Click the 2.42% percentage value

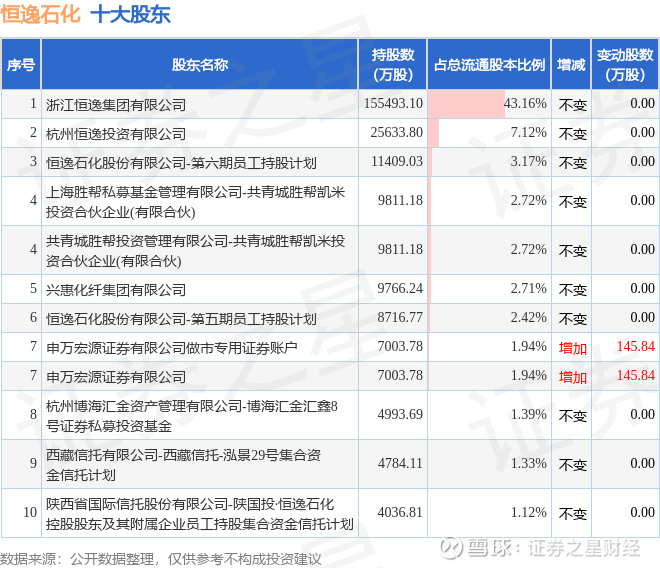(x=529, y=318)
